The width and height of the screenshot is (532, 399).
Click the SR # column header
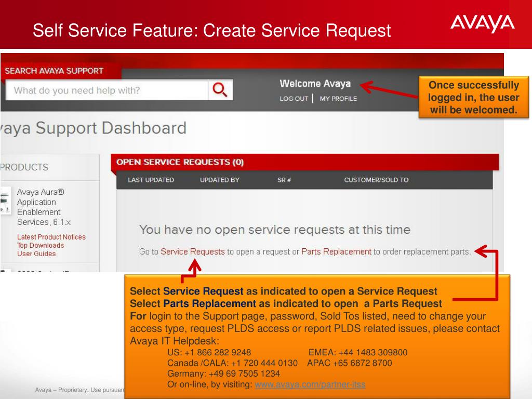pos(284,180)
